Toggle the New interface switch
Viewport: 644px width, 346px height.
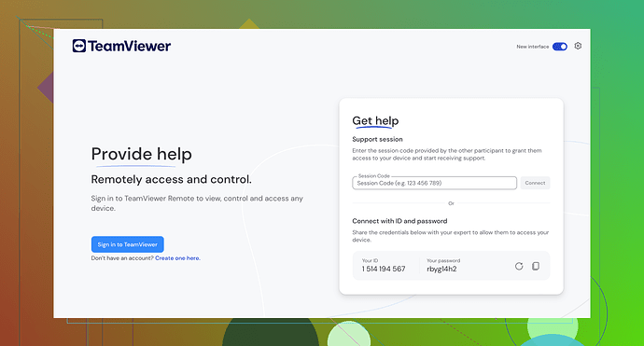(559, 47)
